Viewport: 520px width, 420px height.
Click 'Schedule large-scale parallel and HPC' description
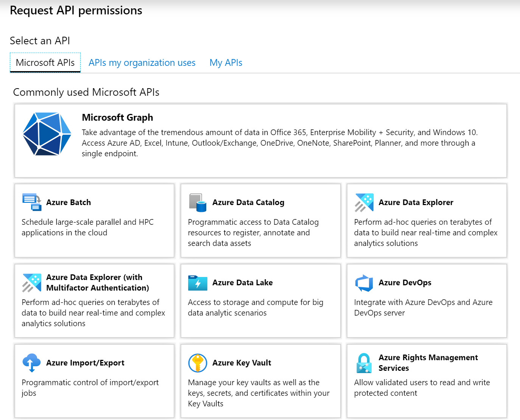tap(87, 227)
